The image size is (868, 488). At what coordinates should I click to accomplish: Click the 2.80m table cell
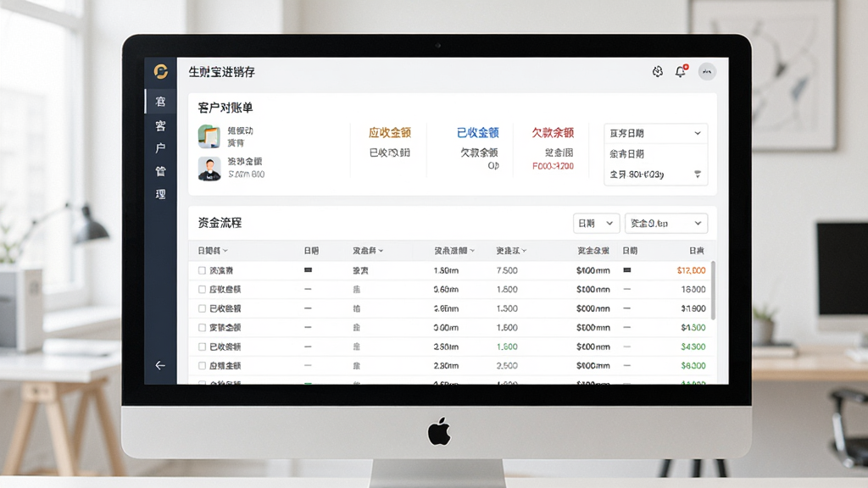(446, 366)
